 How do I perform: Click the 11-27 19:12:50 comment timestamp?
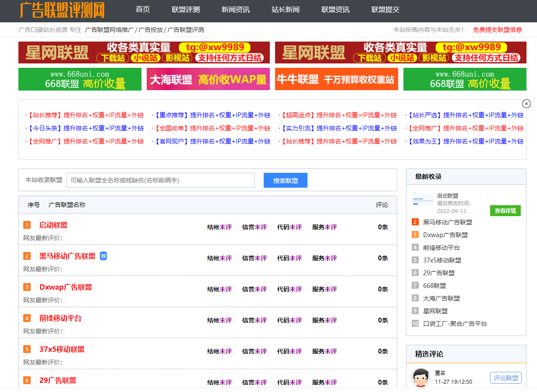point(453,381)
